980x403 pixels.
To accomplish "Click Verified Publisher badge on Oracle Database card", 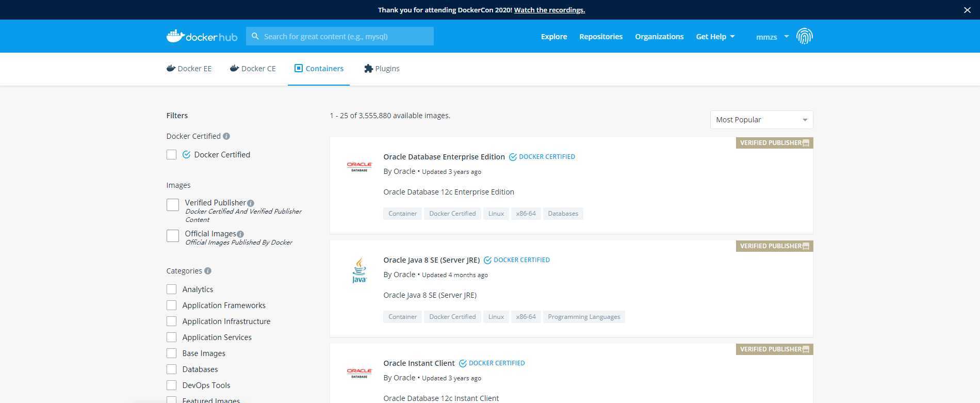I will [774, 143].
